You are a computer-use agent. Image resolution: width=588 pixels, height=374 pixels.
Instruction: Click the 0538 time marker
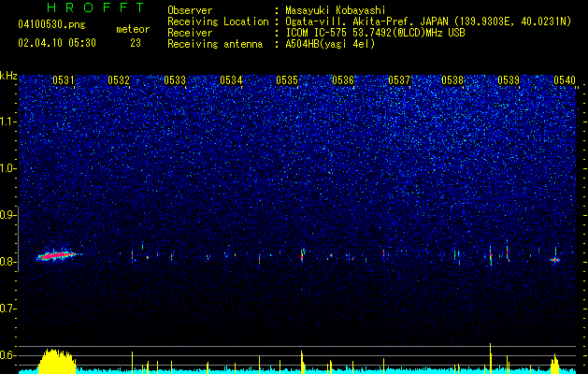tap(452, 79)
